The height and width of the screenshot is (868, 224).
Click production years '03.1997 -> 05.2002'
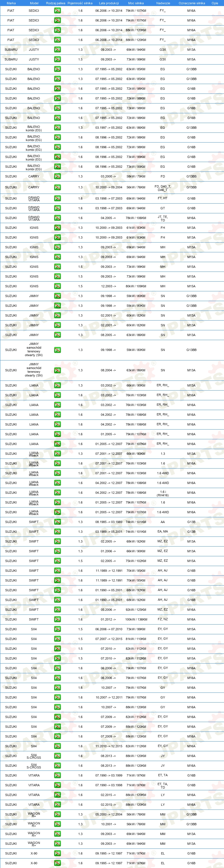(x=109, y=128)
